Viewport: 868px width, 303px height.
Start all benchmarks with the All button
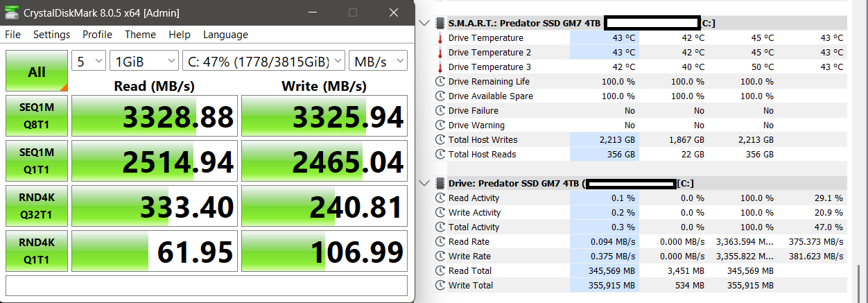point(37,71)
